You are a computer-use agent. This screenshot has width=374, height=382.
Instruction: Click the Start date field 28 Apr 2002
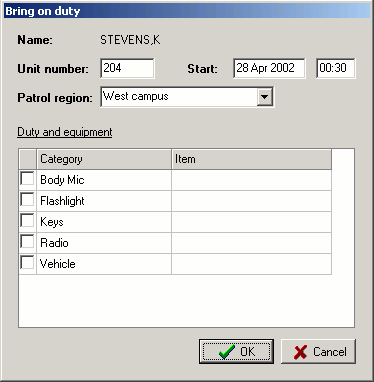(x=269, y=68)
